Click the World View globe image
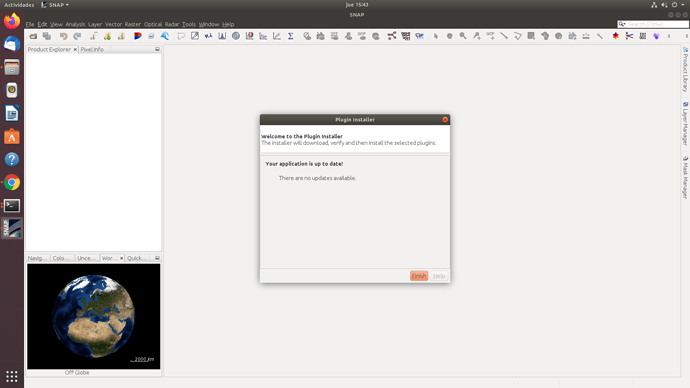Viewport: 690px width, 388px height. (94, 316)
